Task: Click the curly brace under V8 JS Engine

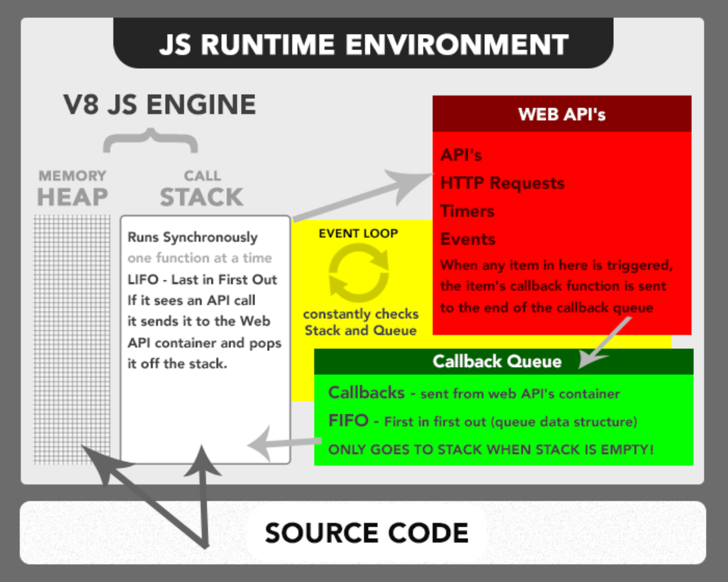Action: tap(150, 140)
